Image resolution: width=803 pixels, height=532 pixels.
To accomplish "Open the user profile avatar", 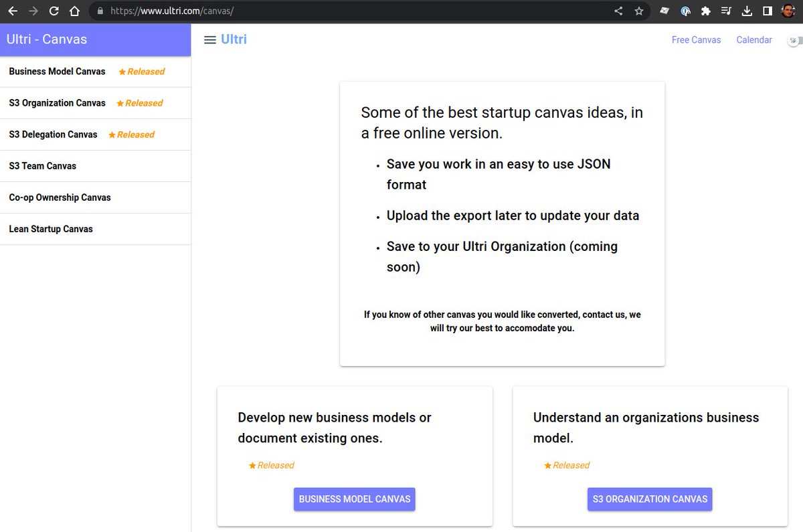I will click(x=788, y=11).
